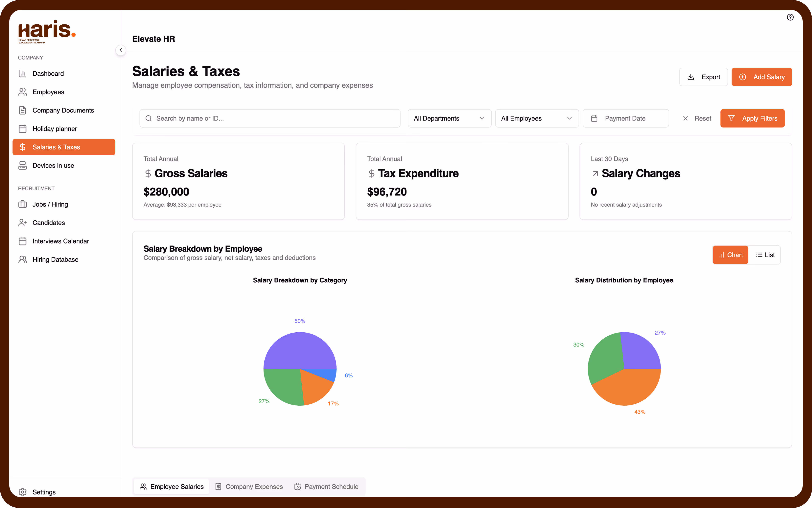
Task: Switch to Company Expenses tab
Action: pyautogui.click(x=249, y=487)
